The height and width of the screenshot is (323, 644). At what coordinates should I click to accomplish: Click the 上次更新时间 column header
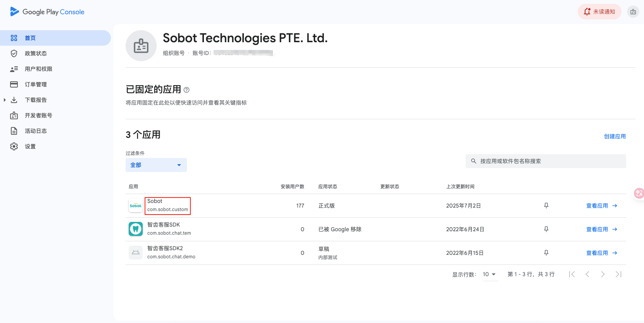point(460,187)
